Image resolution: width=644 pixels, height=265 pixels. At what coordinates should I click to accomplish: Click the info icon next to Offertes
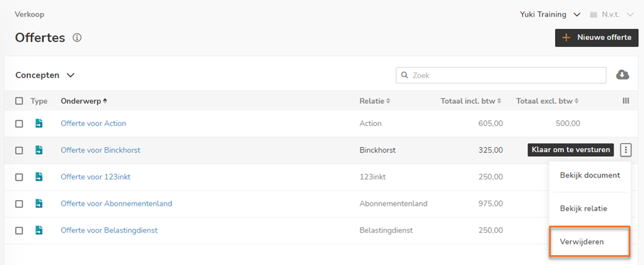(77, 38)
